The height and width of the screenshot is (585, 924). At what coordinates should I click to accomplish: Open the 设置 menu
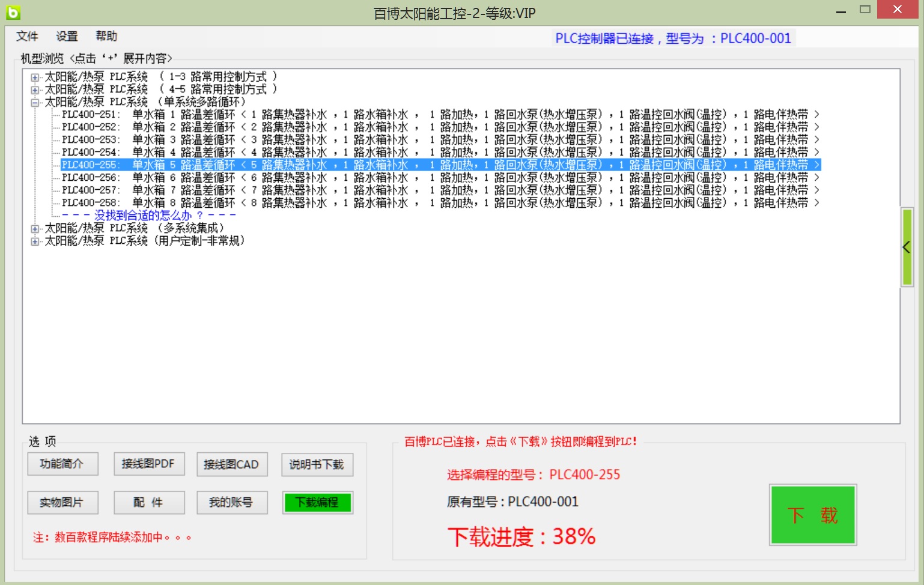67,37
